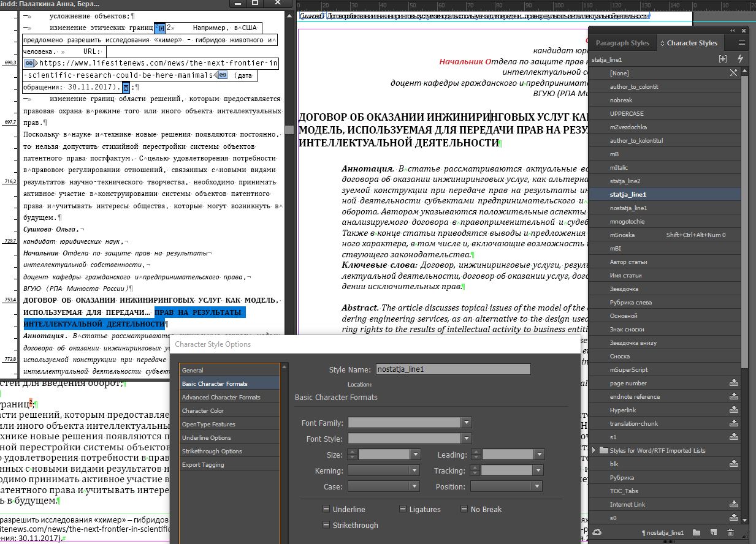This screenshot has width=756, height=544.
Task: Select the mSnoska character style
Action: click(665, 235)
